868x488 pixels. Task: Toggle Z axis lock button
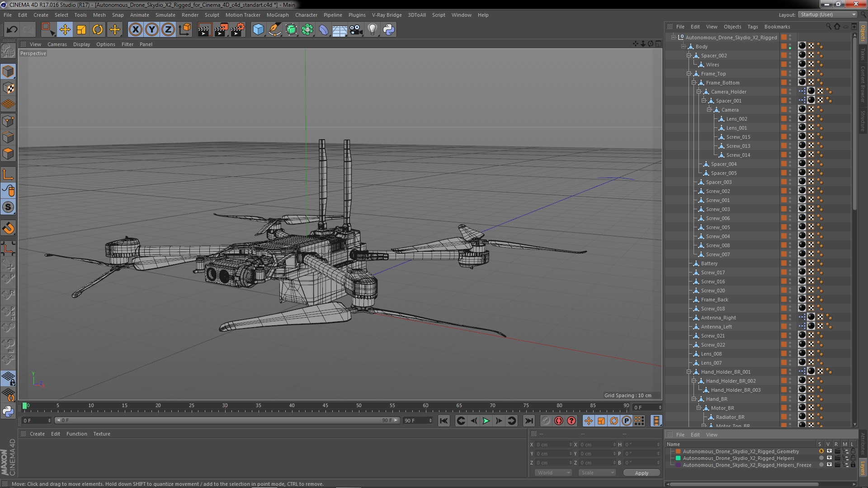click(x=168, y=30)
